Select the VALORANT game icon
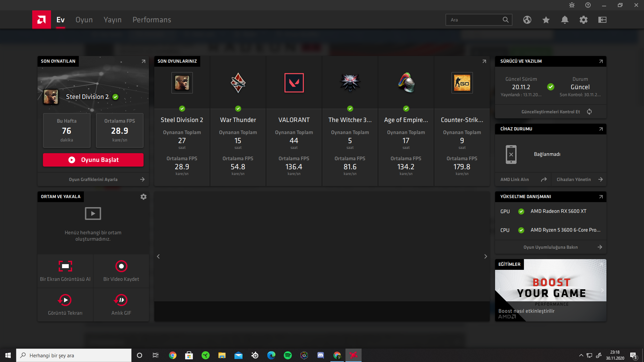Screen dimensions: 644x362 294,83
